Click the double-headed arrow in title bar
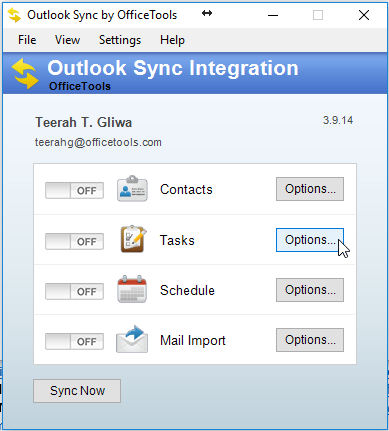 point(207,13)
